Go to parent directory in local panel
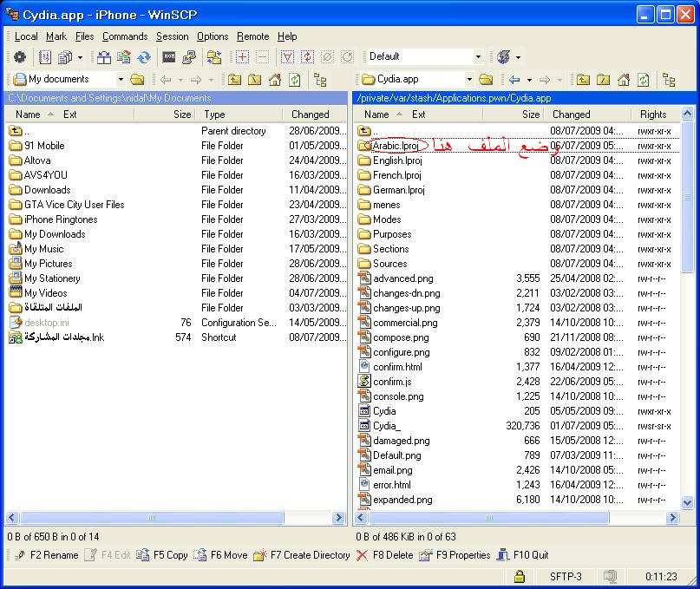 tap(235, 80)
